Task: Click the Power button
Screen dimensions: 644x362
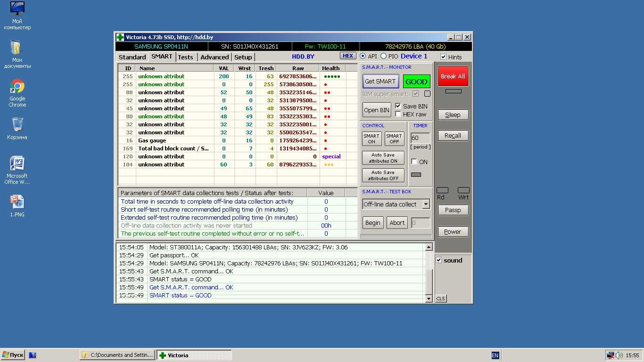Action: 453,231
